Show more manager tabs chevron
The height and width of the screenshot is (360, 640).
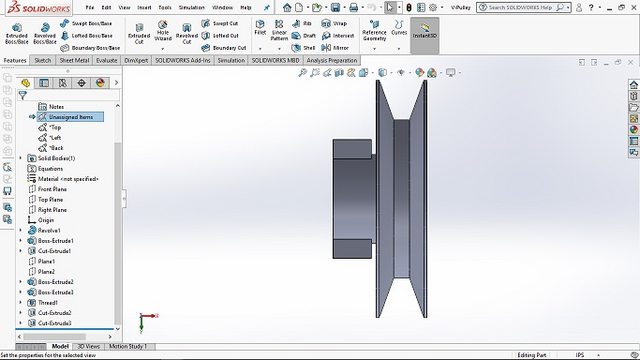click(x=116, y=83)
